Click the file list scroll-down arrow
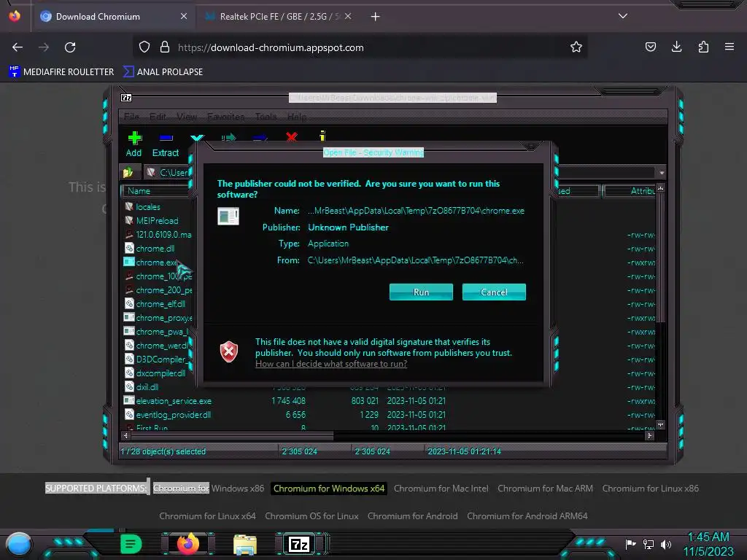The width and height of the screenshot is (747, 560). pyautogui.click(x=660, y=424)
